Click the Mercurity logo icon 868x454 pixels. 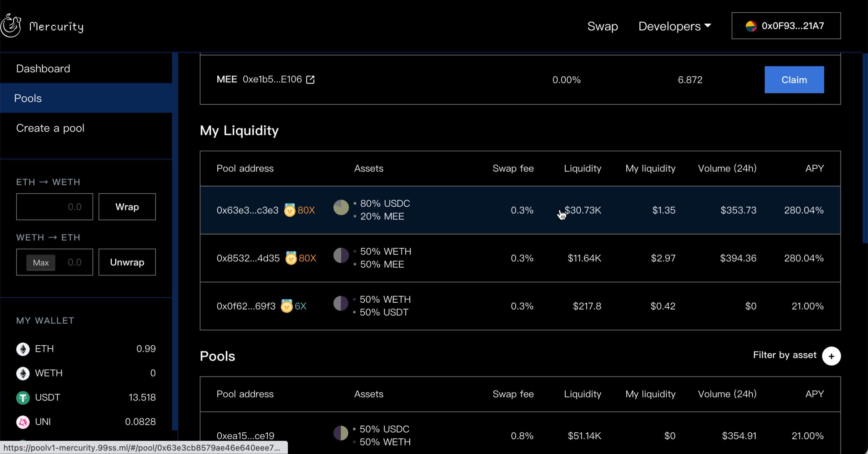[11, 25]
